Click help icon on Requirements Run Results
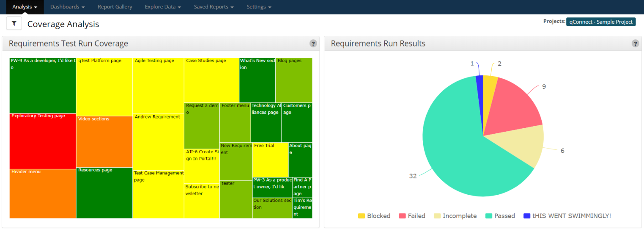This screenshot has width=644, height=229. pos(635,44)
